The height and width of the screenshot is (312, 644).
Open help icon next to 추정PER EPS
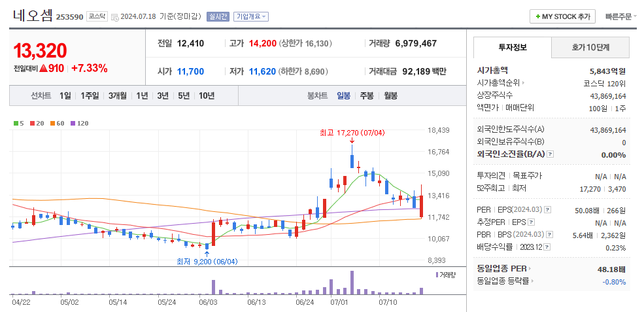click(531, 222)
